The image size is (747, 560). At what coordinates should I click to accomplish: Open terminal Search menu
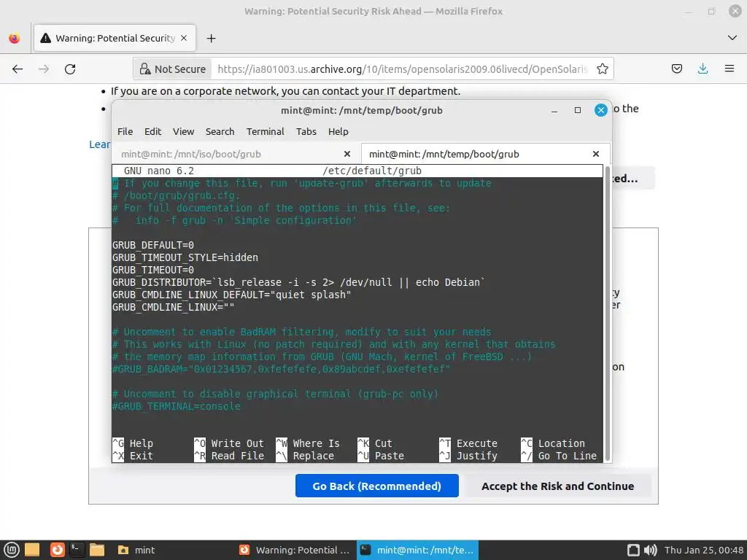[x=220, y=131]
